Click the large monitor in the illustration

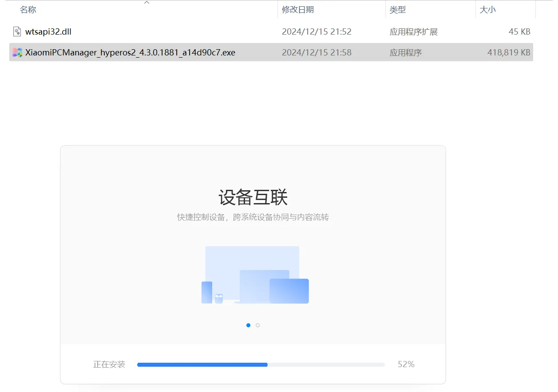tap(252, 258)
